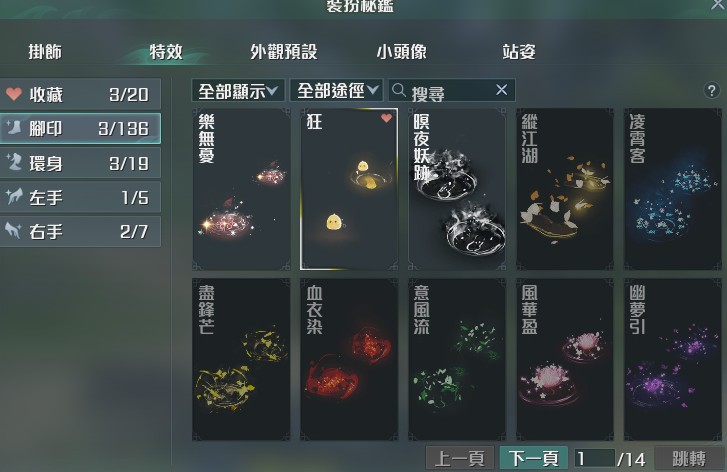This screenshot has width=727, height=472.
Task: Expand the 全部顯示 display filter dropdown
Action: click(238, 90)
